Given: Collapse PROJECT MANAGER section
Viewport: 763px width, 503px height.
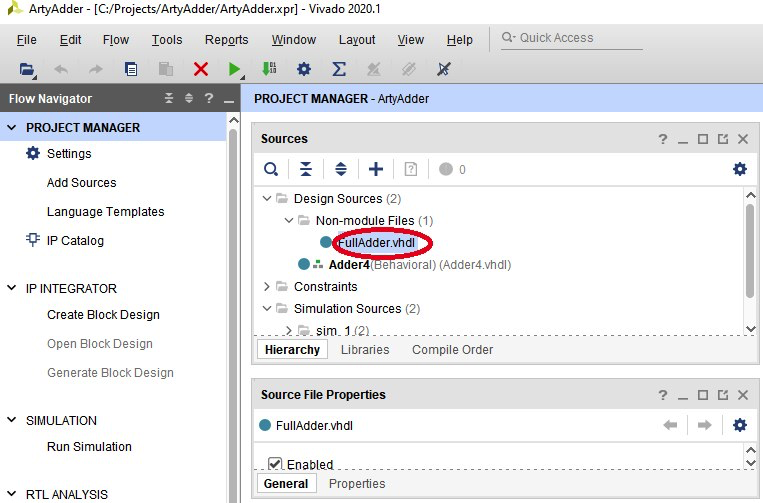Looking at the screenshot, I should coord(12,127).
